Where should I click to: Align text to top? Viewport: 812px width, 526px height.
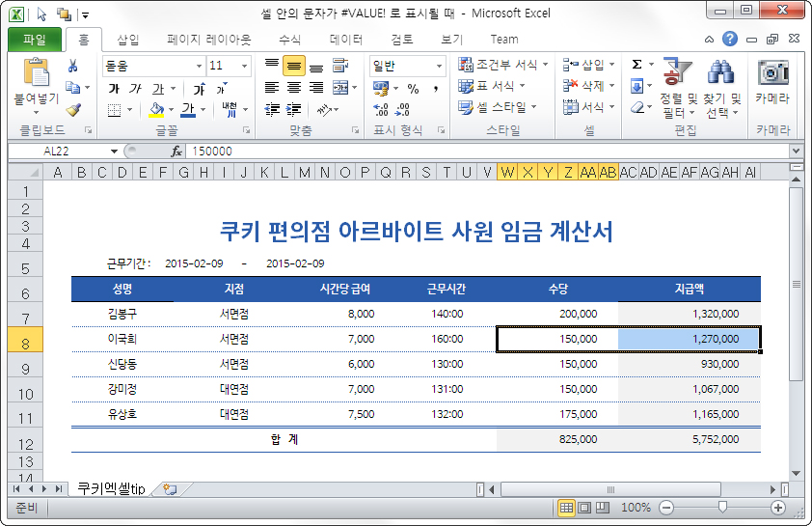pos(272,66)
